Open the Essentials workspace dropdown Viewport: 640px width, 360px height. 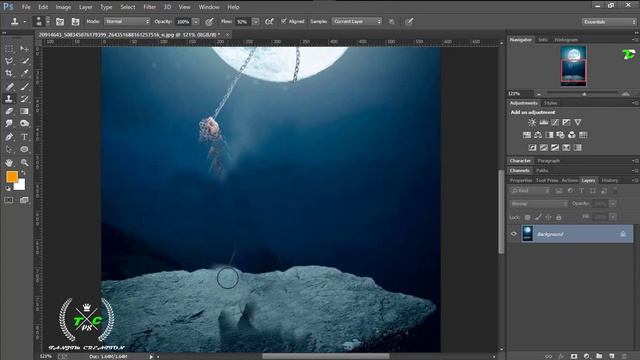coord(609,22)
